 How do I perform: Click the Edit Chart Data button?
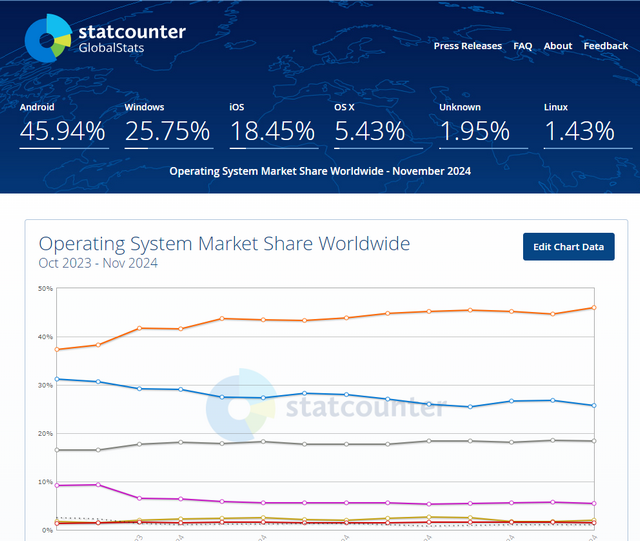(x=569, y=247)
